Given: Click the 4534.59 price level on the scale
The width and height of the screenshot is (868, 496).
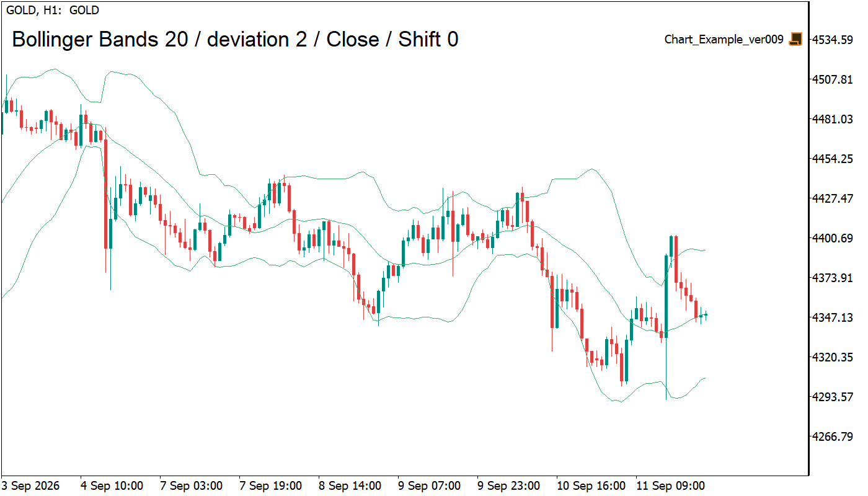Looking at the screenshot, I should click(833, 40).
